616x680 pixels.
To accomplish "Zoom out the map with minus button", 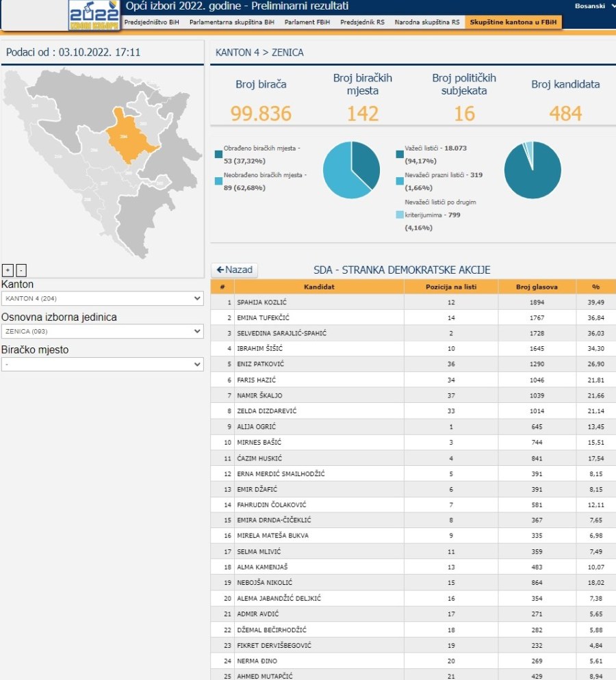I will point(21,270).
